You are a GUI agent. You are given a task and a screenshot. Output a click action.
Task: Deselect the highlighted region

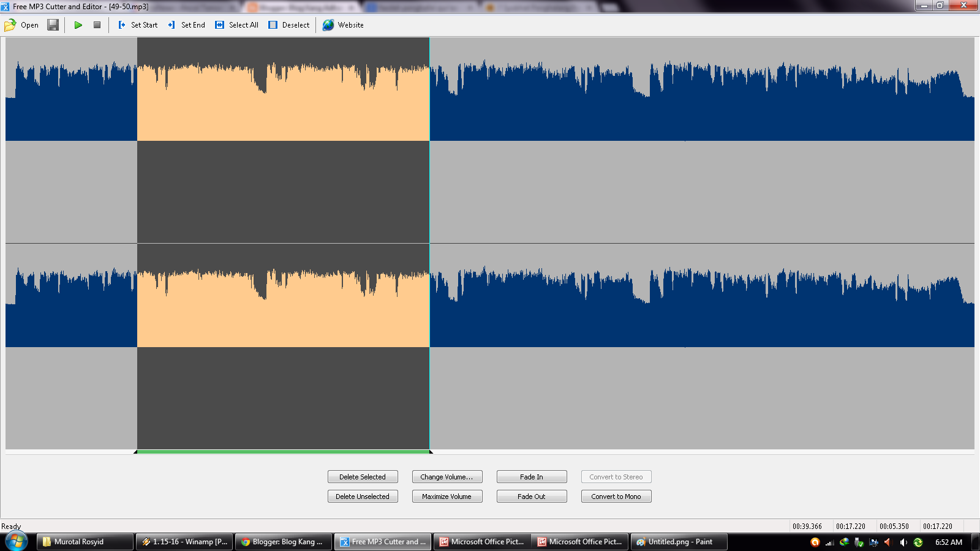288,25
